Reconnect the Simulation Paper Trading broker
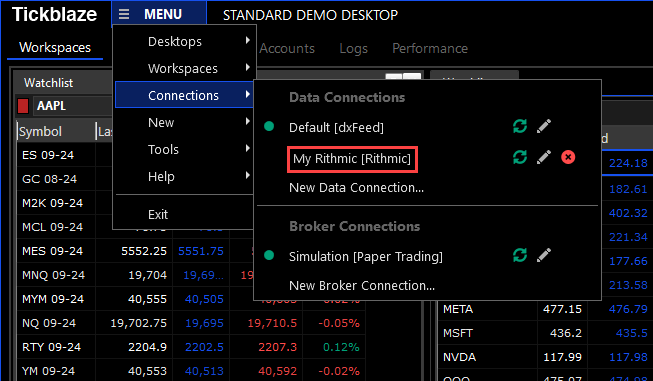 (520, 255)
